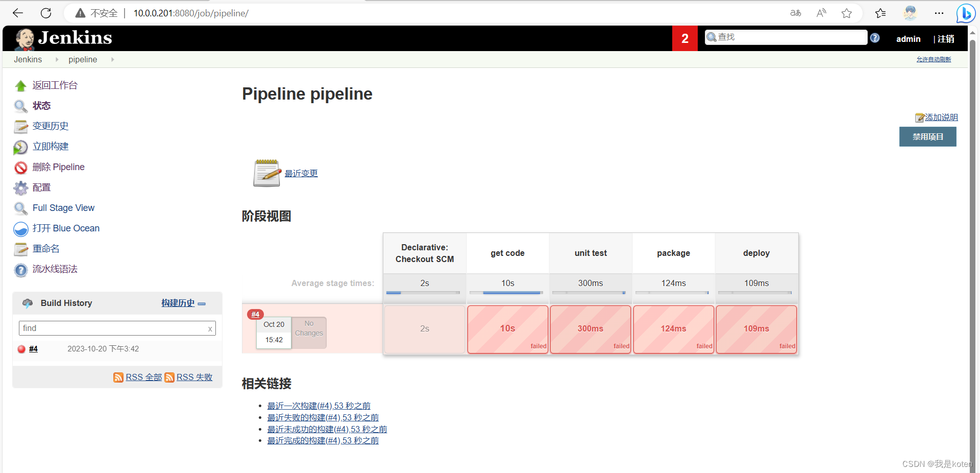Open 流水线语法 help icon
Screen dimensions: 980x473
(21, 270)
